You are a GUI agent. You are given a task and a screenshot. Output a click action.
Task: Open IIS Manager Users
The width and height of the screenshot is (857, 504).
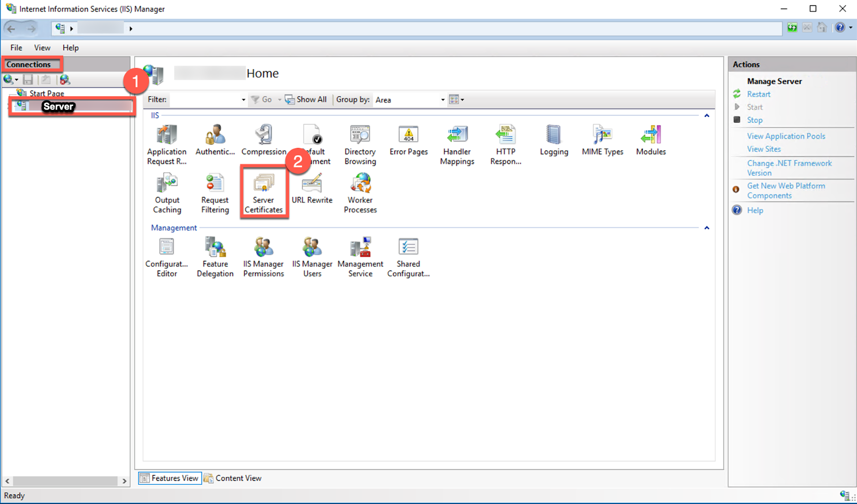point(312,257)
